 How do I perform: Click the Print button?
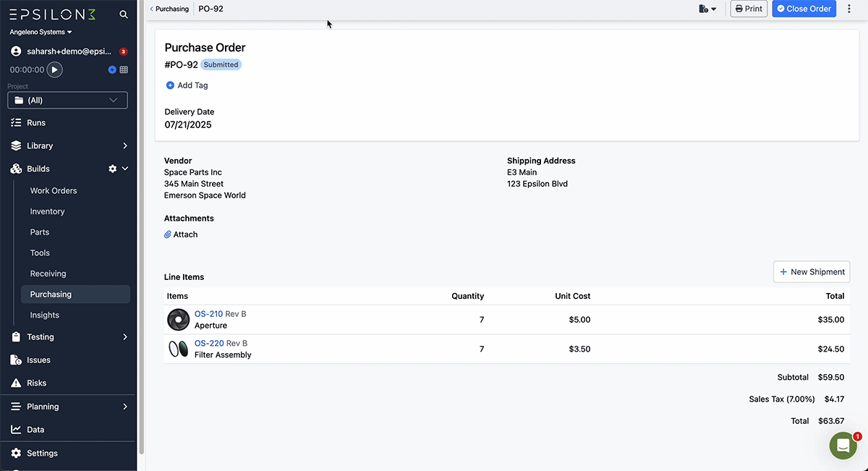point(749,9)
